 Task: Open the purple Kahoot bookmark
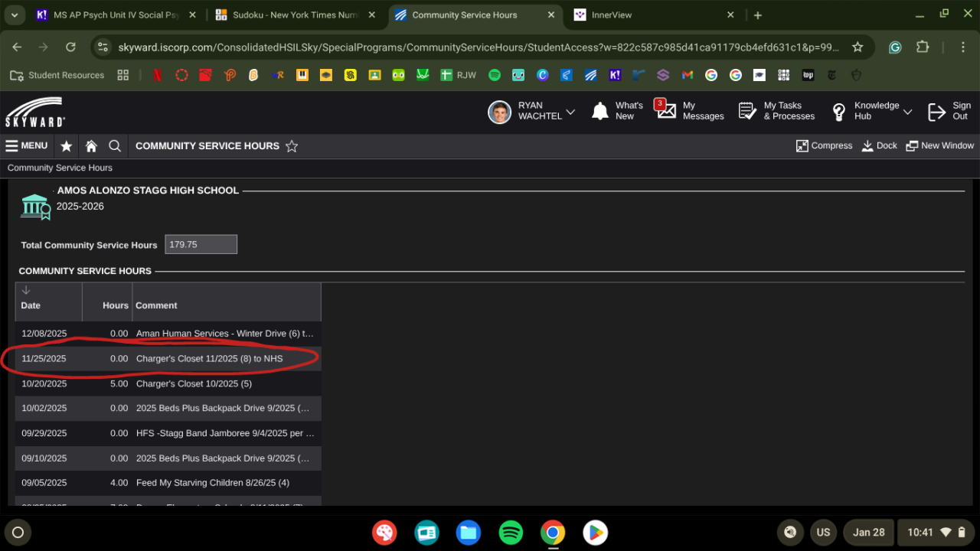pyautogui.click(x=615, y=75)
